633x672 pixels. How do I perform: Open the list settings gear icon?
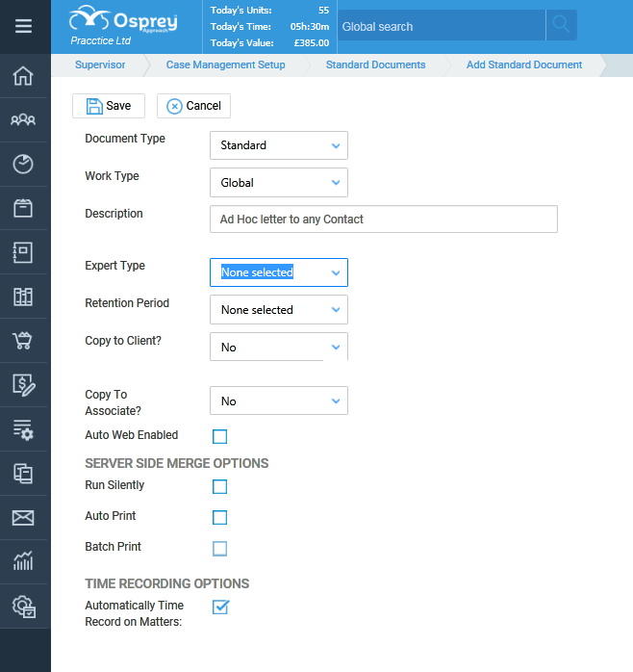(x=23, y=429)
